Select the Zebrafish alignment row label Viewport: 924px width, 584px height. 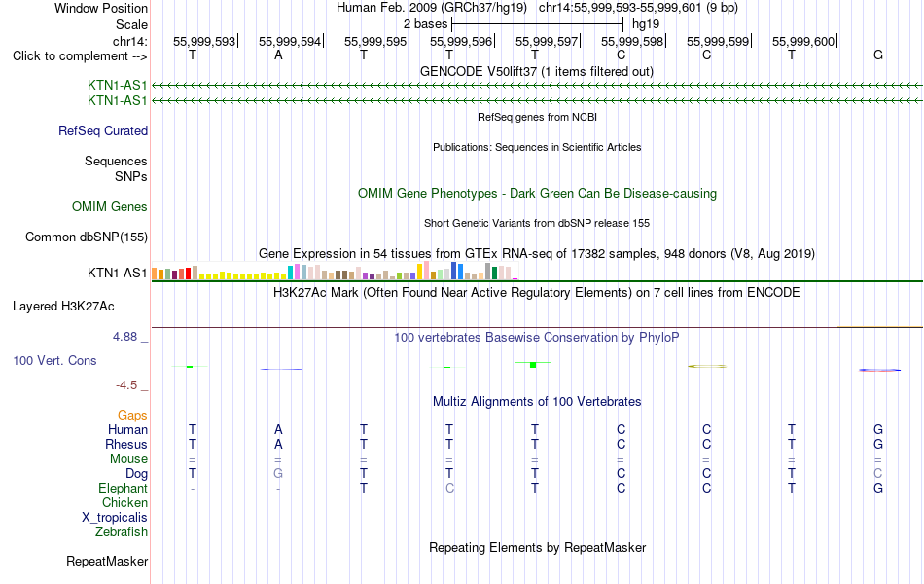pos(122,532)
